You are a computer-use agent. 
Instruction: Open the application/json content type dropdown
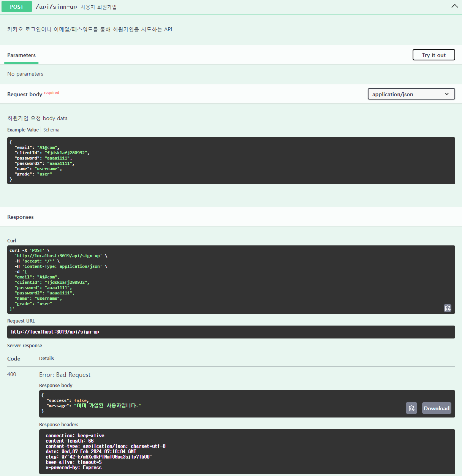coord(411,94)
